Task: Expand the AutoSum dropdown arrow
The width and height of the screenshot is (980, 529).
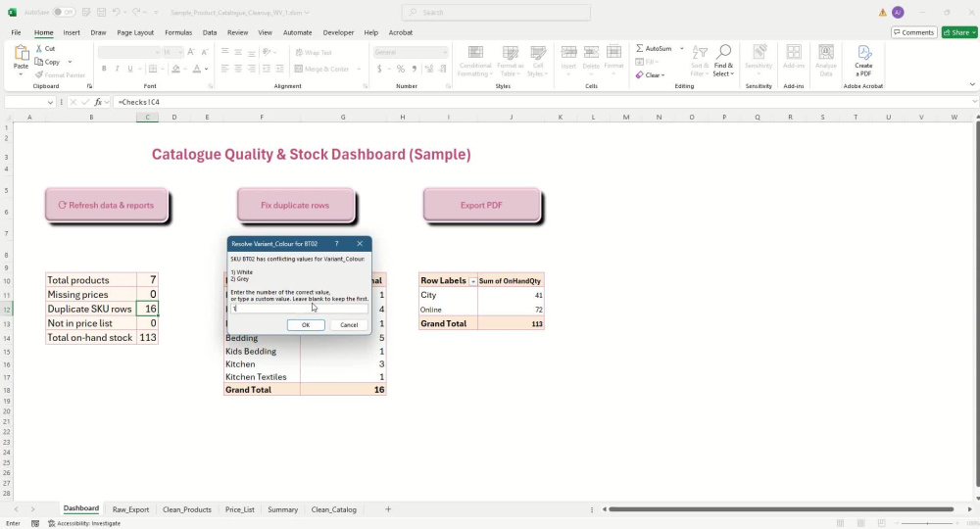Action: (x=681, y=48)
